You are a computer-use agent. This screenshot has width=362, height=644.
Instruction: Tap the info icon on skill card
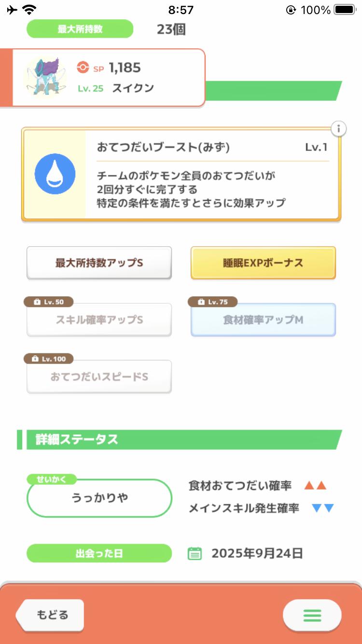(339, 129)
